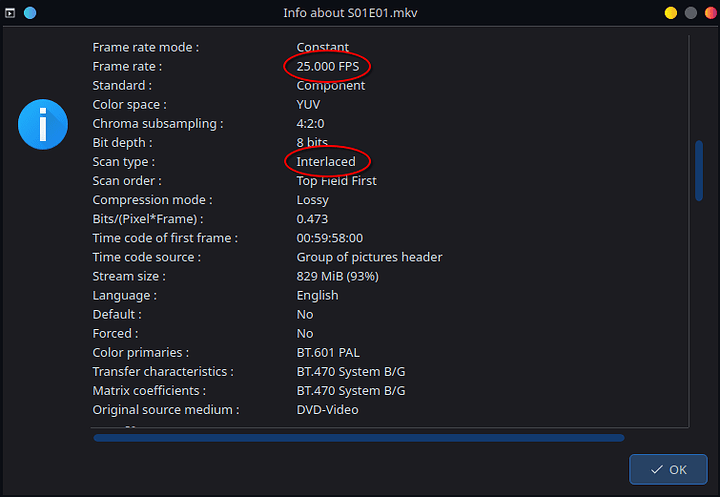Click the blue circle title bar button

[x=30, y=13]
